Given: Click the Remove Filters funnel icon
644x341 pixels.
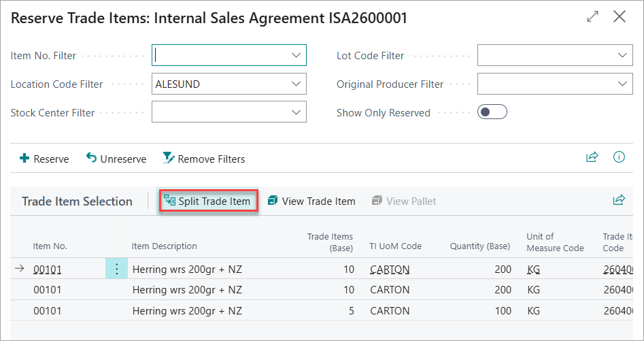Looking at the screenshot, I should [x=168, y=158].
